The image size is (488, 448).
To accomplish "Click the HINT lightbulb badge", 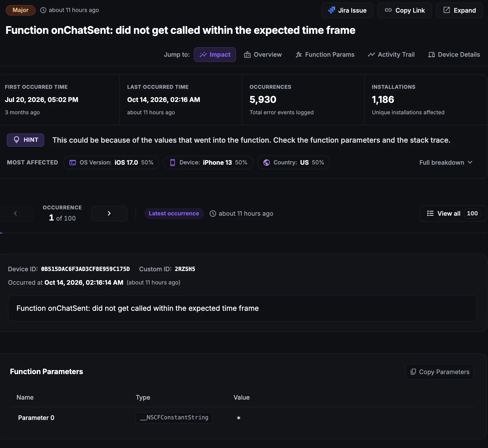I will click(x=26, y=140).
